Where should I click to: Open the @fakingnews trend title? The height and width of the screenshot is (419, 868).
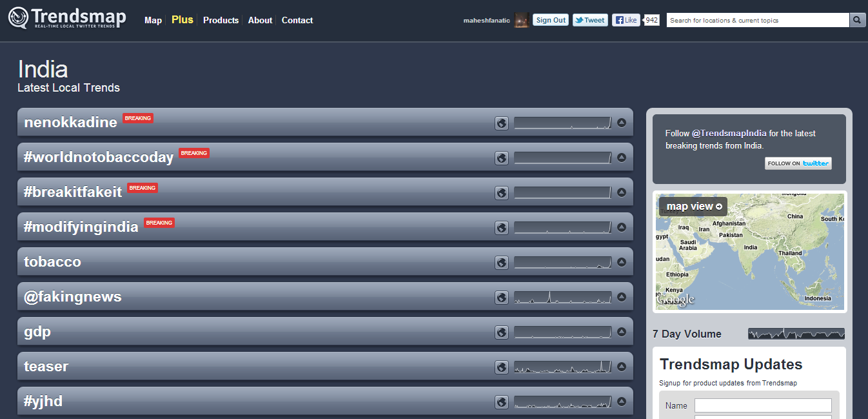tap(73, 297)
